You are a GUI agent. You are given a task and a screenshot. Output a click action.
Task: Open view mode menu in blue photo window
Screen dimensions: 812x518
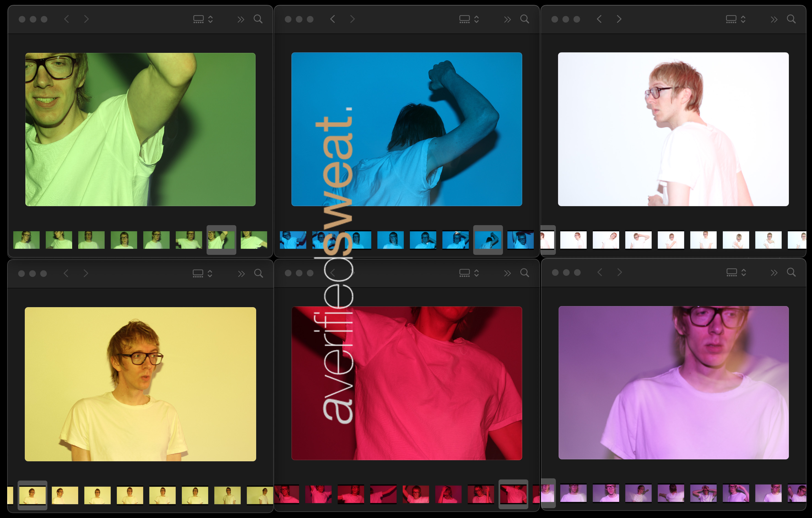click(469, 19)
